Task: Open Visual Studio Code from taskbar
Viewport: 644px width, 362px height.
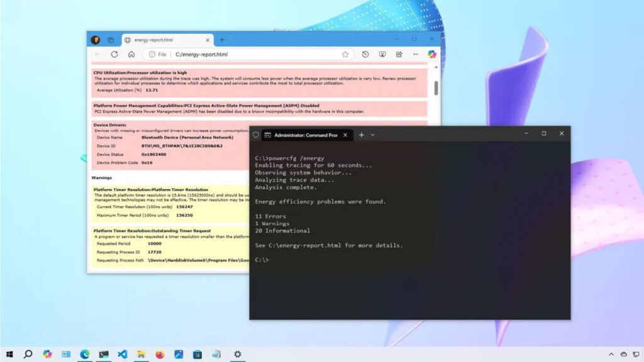Action: coord(122,354)
